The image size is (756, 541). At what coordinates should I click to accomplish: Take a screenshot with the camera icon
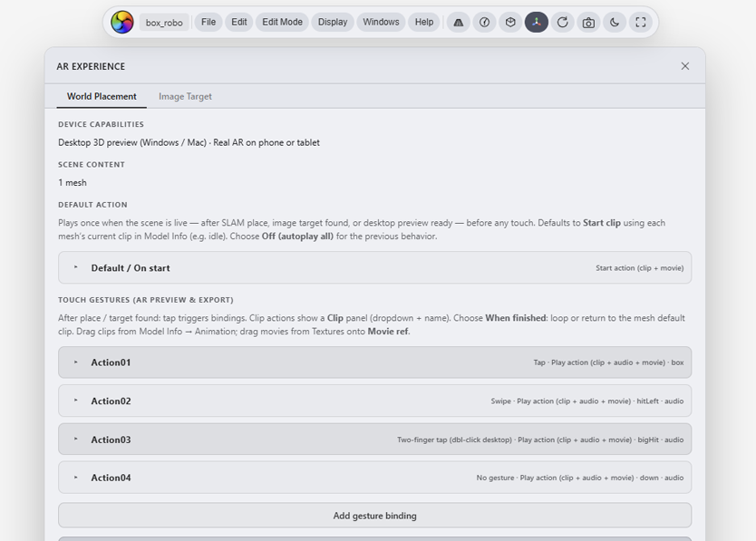[x=588, y=22]
